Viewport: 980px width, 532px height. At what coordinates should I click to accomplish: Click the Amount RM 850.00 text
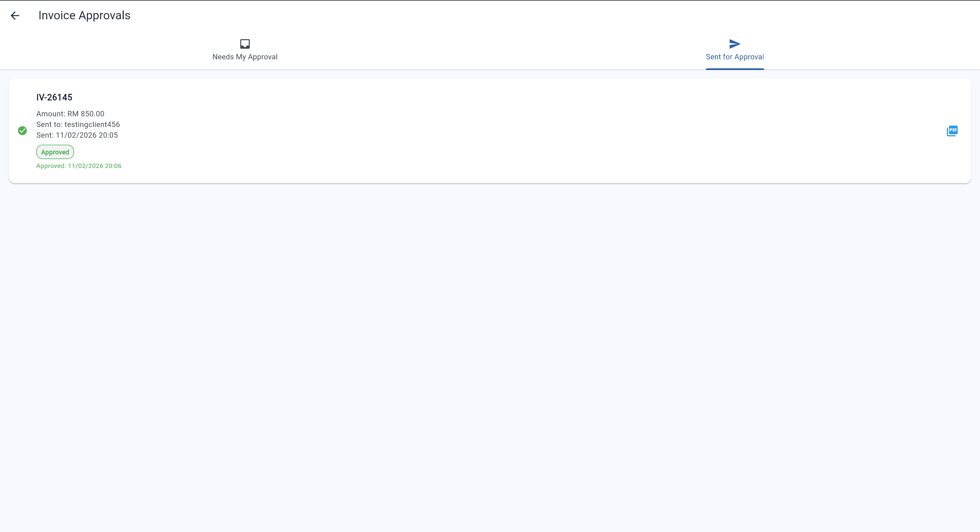tap(70, 113)
